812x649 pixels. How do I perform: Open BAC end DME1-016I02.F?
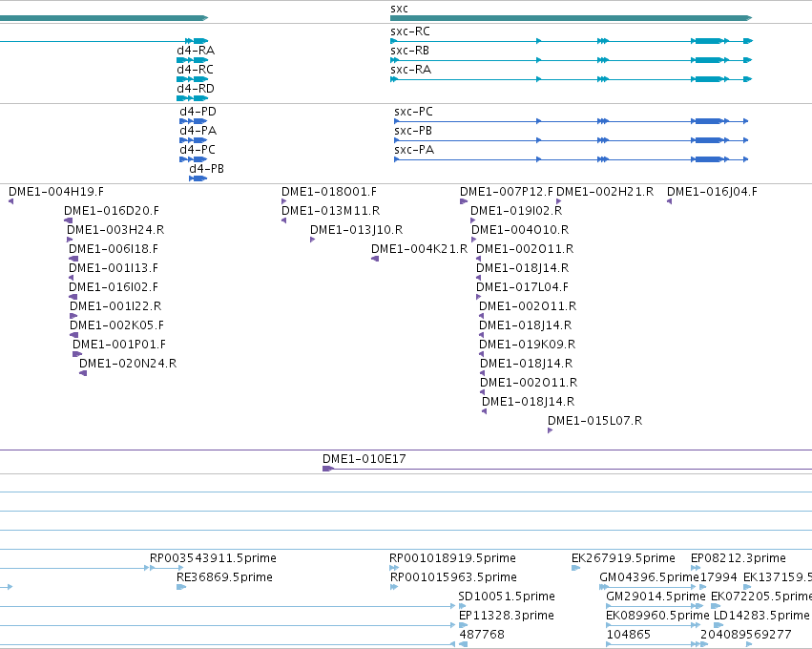tap(114, 287)
